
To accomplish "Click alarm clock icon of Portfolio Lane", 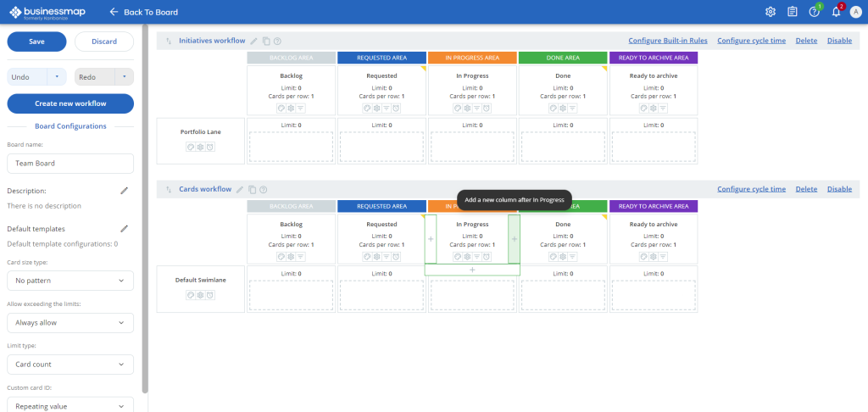I will 210,148.
